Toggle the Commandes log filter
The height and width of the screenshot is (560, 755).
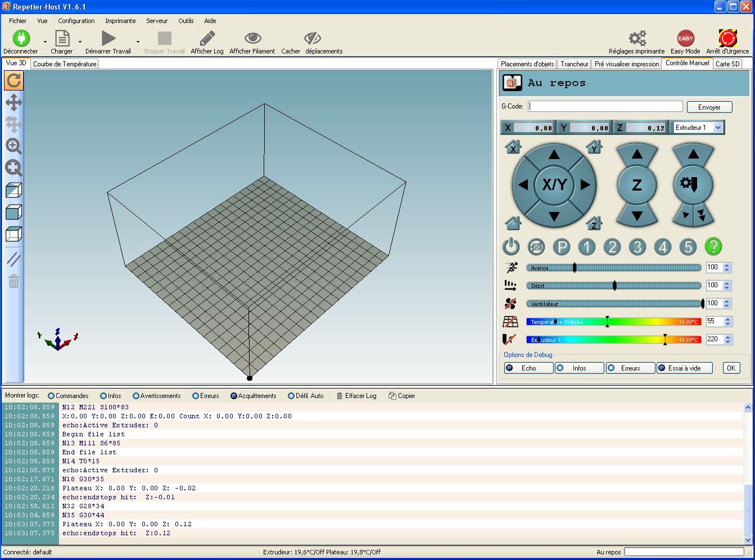[68, 396]
